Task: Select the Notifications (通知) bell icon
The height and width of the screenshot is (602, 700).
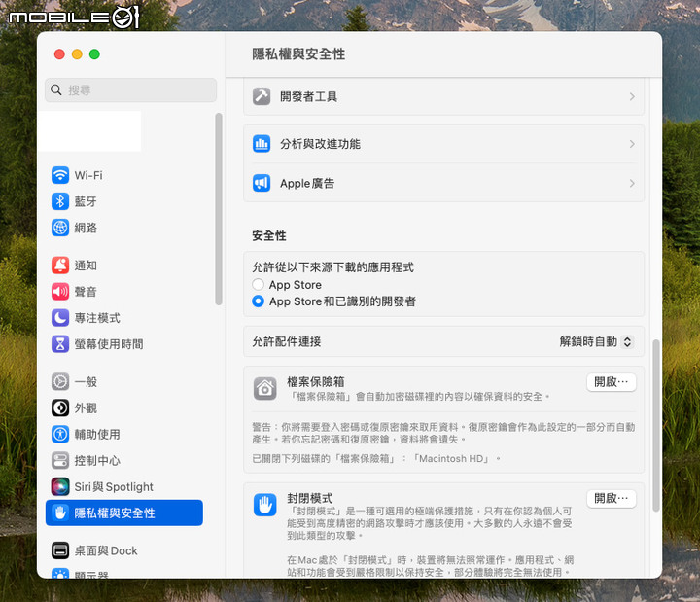Action: click(60, 266)
